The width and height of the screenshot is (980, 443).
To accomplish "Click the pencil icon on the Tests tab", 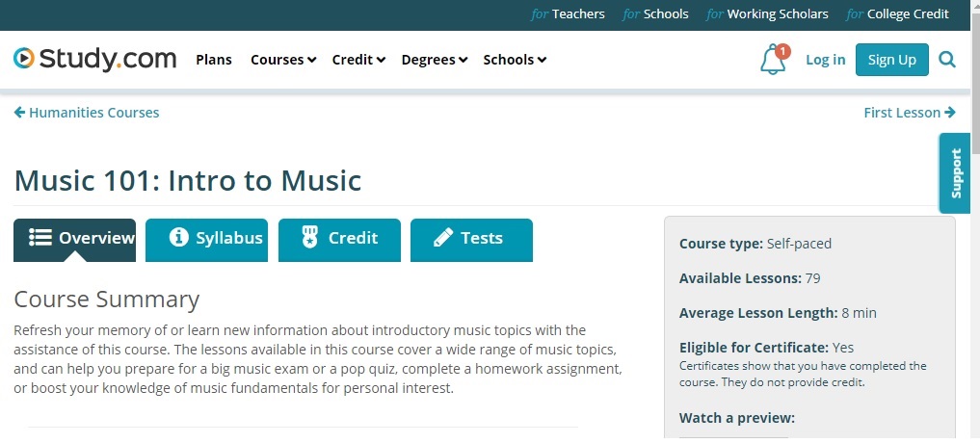I will tap(443, 238).
